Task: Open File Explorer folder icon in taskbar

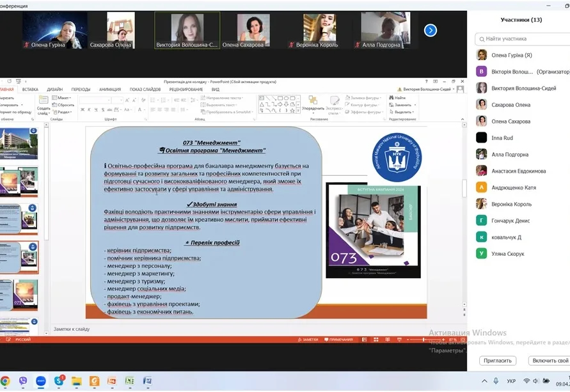Action: click(77, 381)
